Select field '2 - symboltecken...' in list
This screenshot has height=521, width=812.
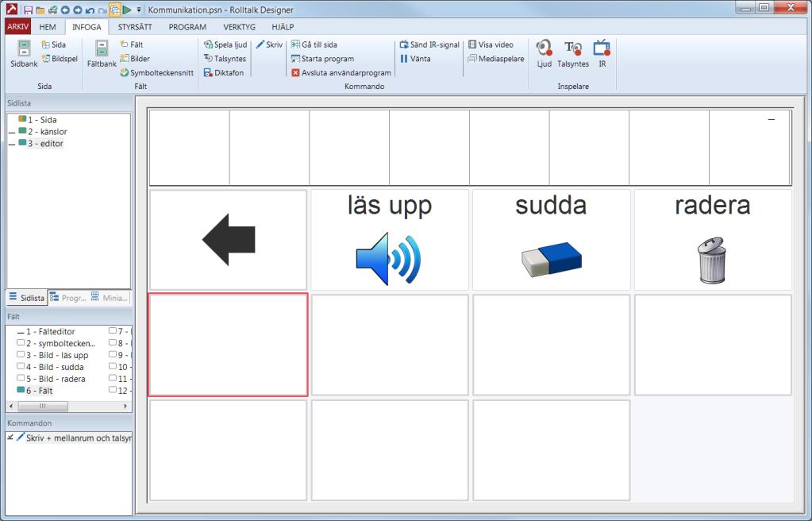(56, 344)
